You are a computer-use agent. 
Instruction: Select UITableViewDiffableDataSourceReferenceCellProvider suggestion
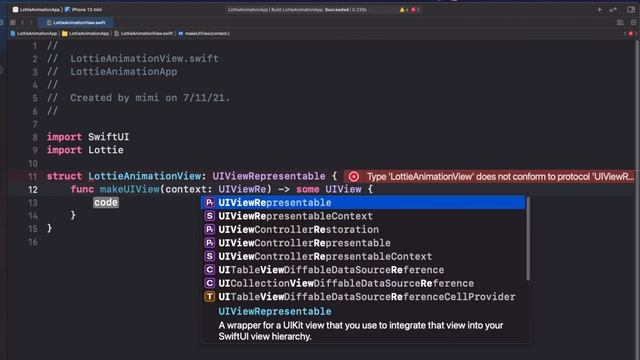[363, 297]
